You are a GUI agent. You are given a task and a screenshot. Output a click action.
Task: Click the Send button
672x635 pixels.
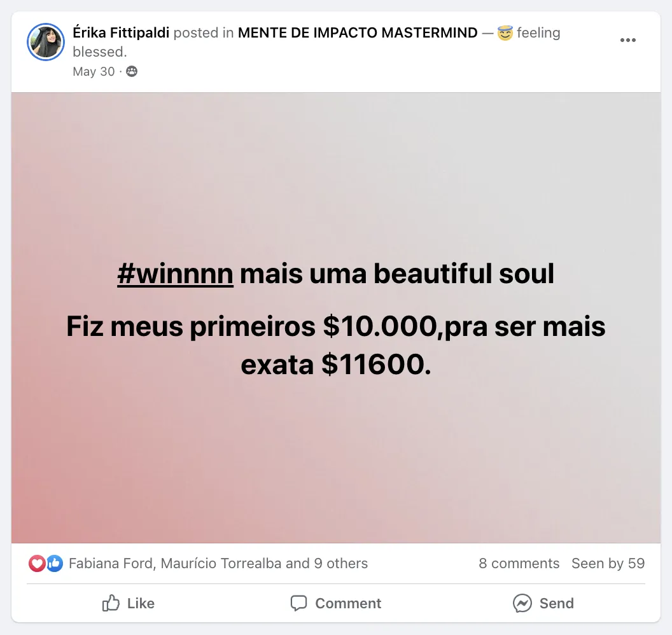(x=543, y=603)
